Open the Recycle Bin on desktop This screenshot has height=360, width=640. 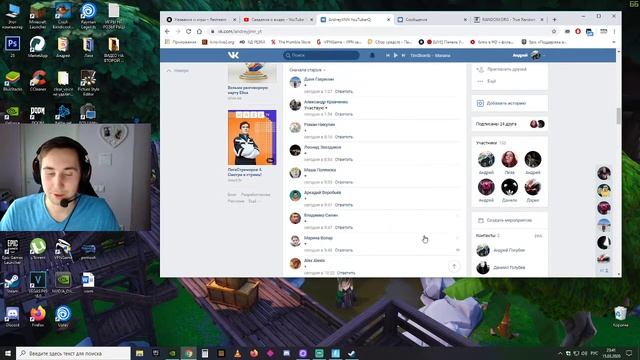[x=620, y=317]
